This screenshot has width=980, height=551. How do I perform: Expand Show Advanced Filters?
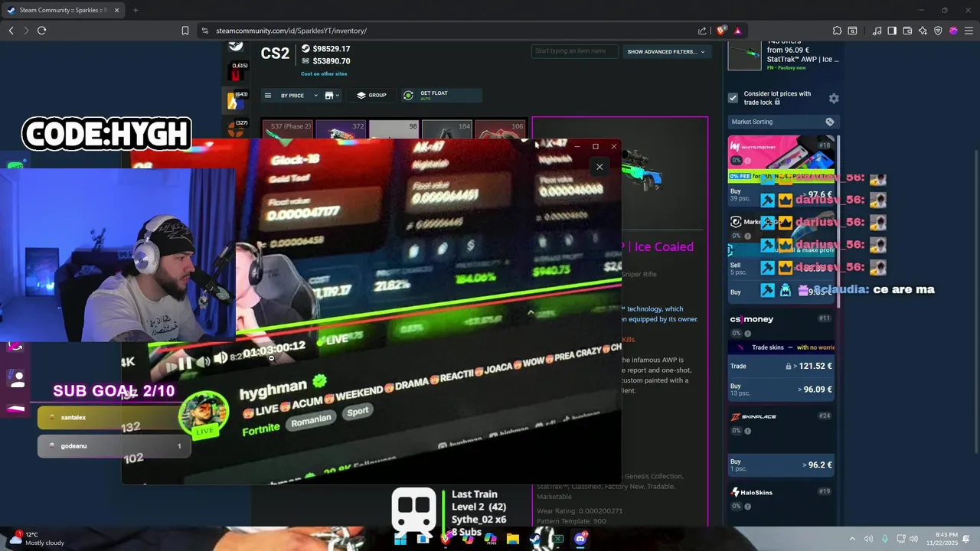coord(666,52)
